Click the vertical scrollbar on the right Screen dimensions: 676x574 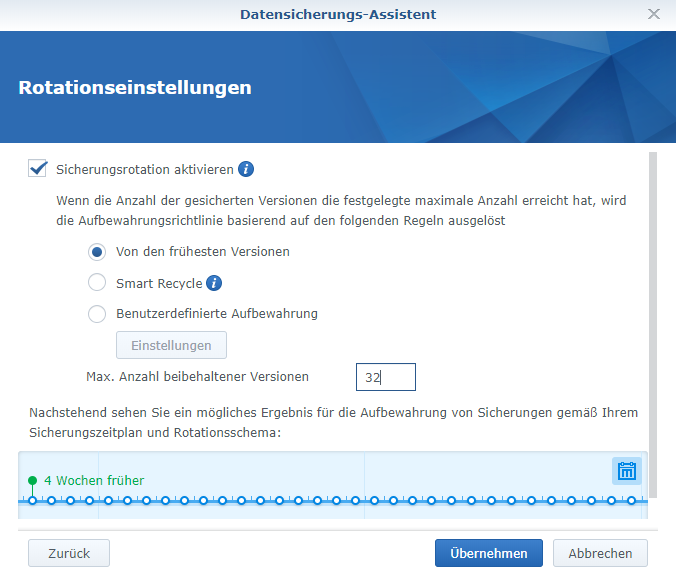(653, 320)
